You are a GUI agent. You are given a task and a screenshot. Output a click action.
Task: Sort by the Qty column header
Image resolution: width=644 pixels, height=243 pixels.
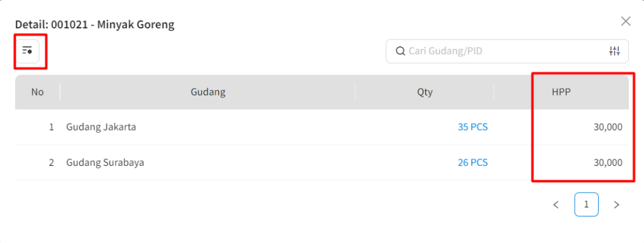click(x=425, y=92)
